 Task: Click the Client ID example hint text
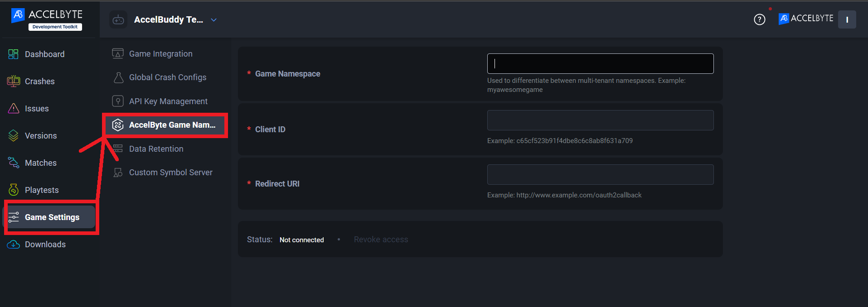(x=560, y=141)
